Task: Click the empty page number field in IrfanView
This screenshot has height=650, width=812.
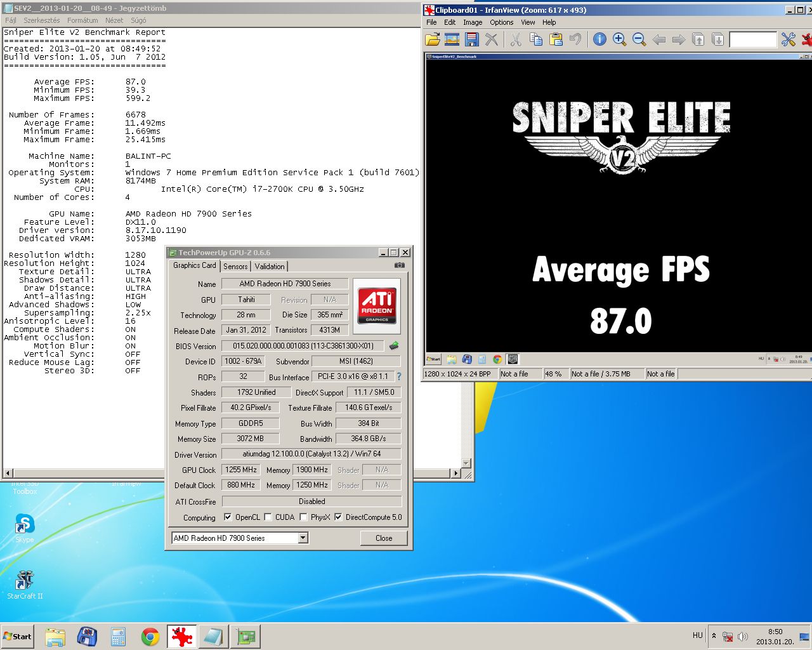Action: [753, 39]
